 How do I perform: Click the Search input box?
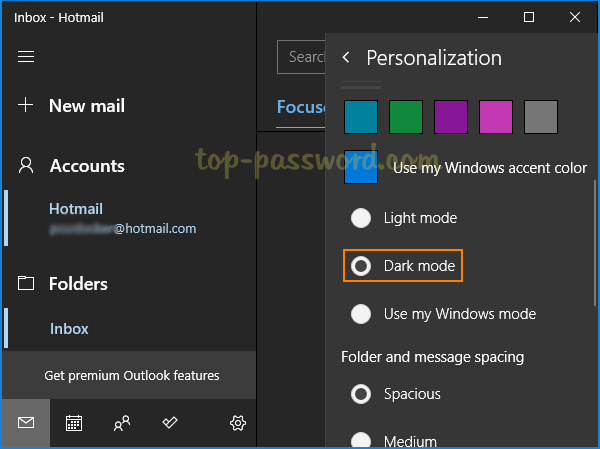301,57
